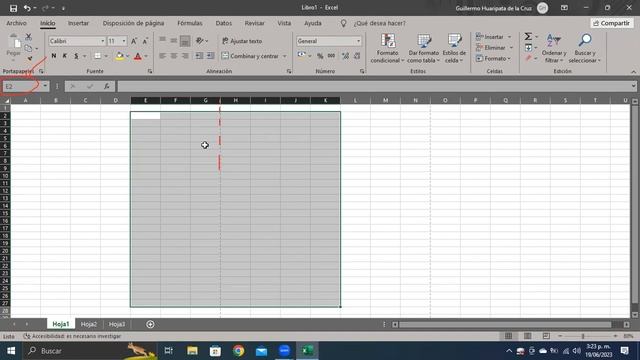
Task: Expand the Calibri font name dropdown
Action: coord(102,41)
